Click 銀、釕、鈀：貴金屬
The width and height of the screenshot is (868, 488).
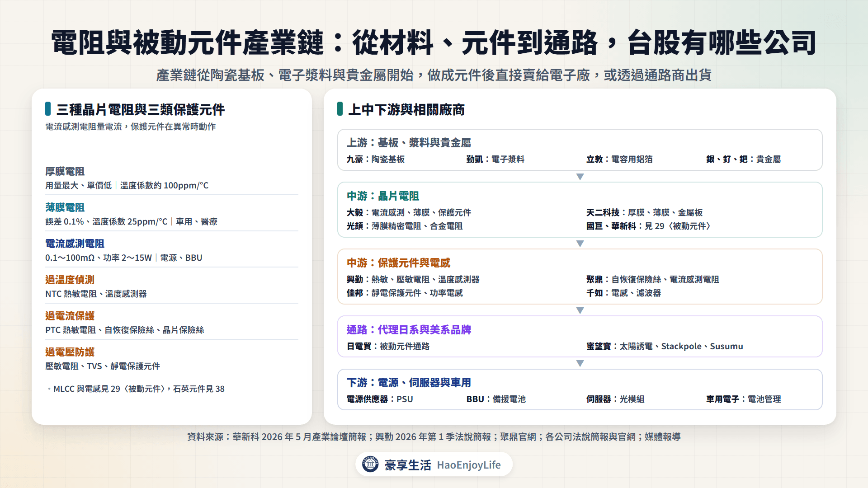[744, 159]
